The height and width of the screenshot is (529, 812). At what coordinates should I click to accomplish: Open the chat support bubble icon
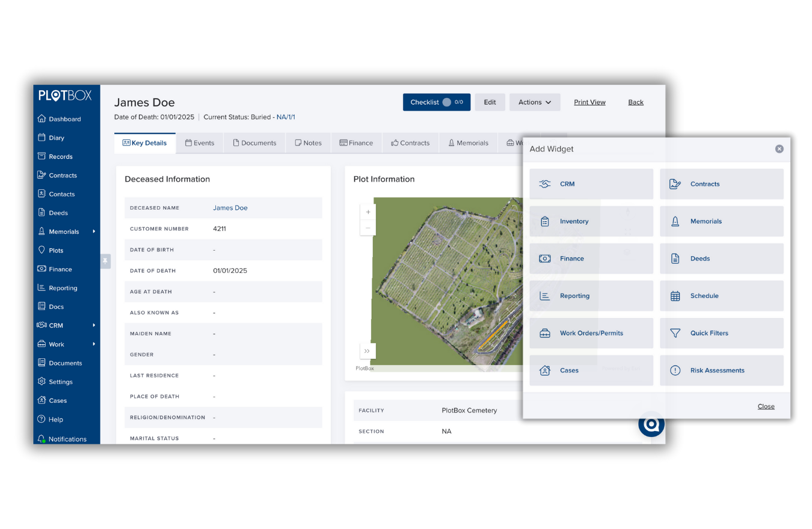tap(651, 425)
